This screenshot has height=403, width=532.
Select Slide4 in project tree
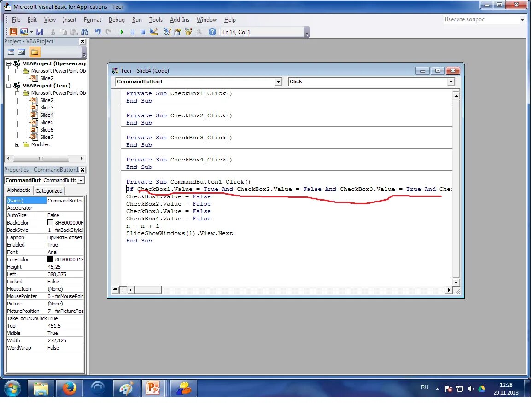(47, 115)
